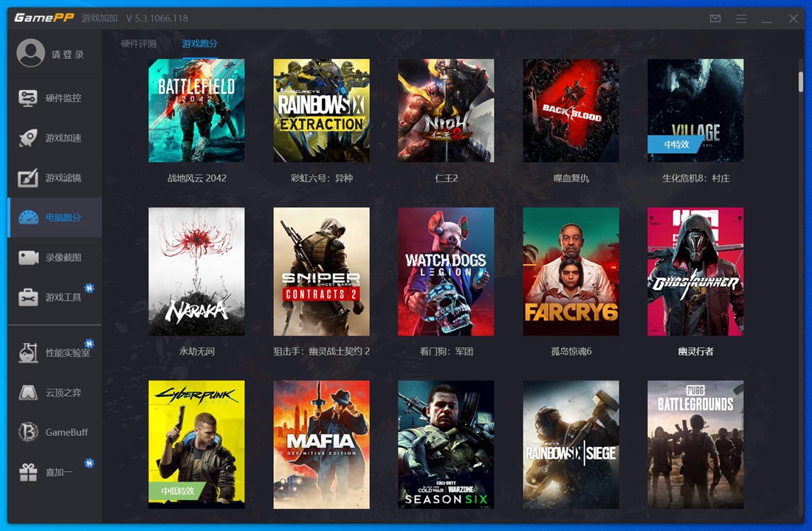812x531 pixels.
Task: Select the Battlefield 2042 cover
Action: point(196,110)
